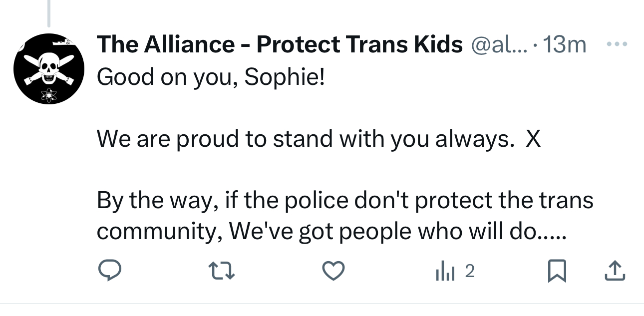Click the standalone "X" after "always."
The width and height of the screenshot is (644, 316).
coord(533,139)
